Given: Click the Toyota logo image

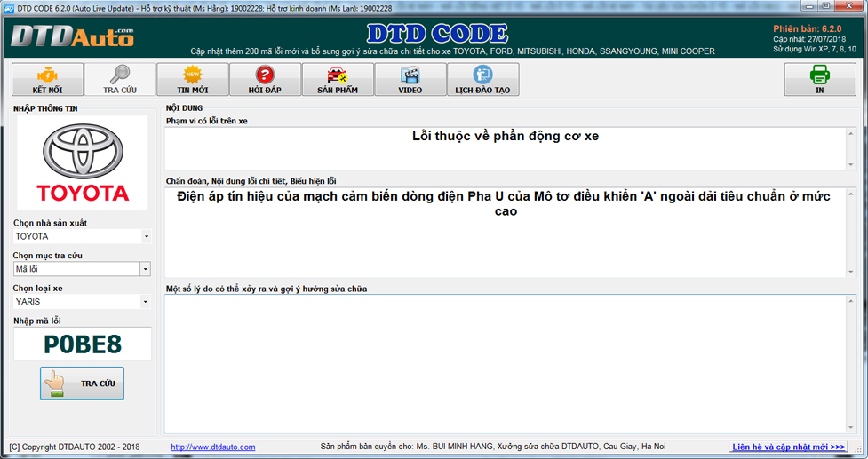Looking at the screenshot, I should [83, 162].
